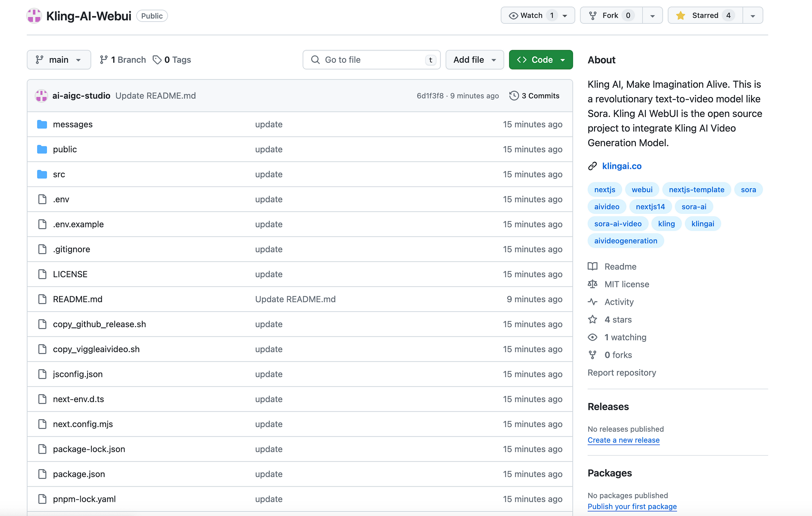Click the messages folder icon
The width and height of the screenshot is (812, 516).
click(x=42, y=124)
